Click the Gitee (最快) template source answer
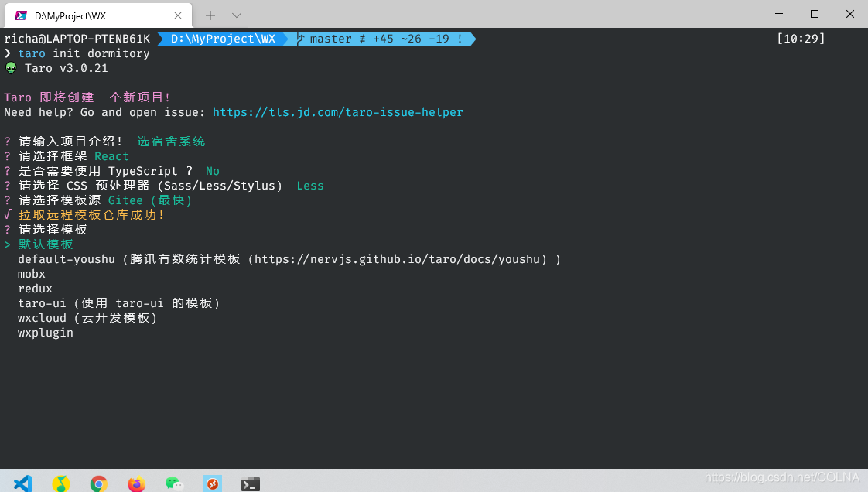Viewport: 868px width, 492px height. tap(150, 200)
